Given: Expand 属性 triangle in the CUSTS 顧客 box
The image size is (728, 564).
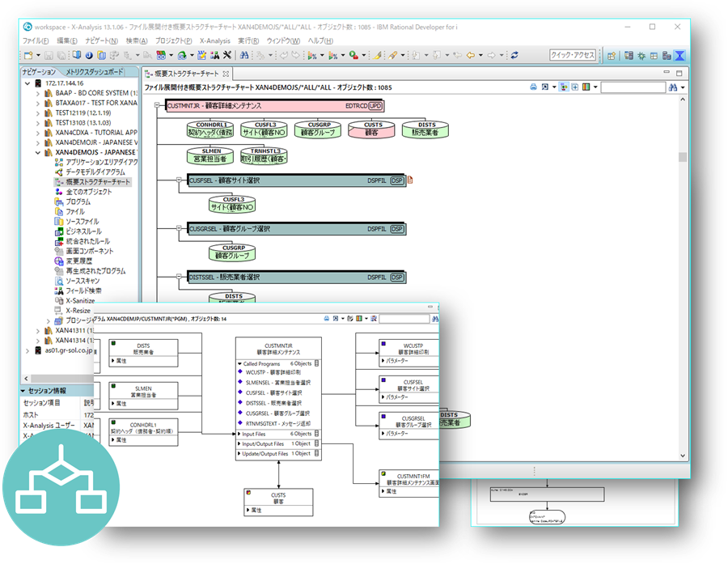Looking at the screenshot, I should click(x=248, y=510).
